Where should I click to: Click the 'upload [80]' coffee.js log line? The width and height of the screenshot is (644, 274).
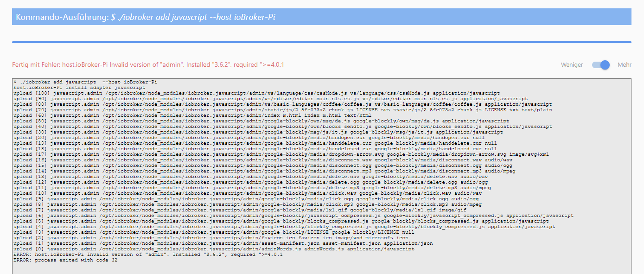[282, 104]
